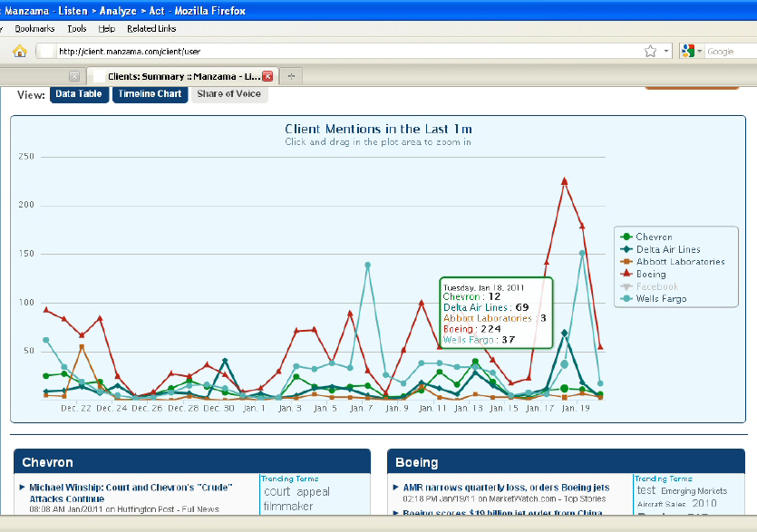Viewport: 757px width, 532px height.
Task: Click trending term 'appeal'
Action: tap(314, 492)
